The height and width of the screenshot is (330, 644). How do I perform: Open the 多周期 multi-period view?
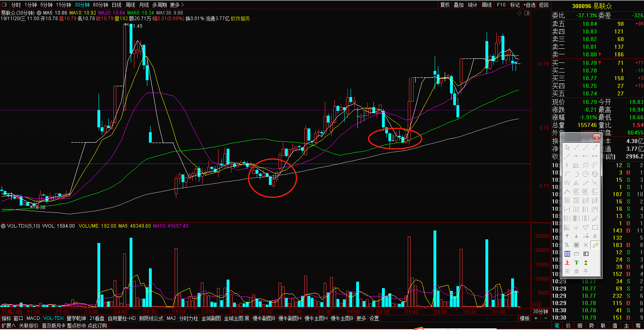tap(159, 5)
